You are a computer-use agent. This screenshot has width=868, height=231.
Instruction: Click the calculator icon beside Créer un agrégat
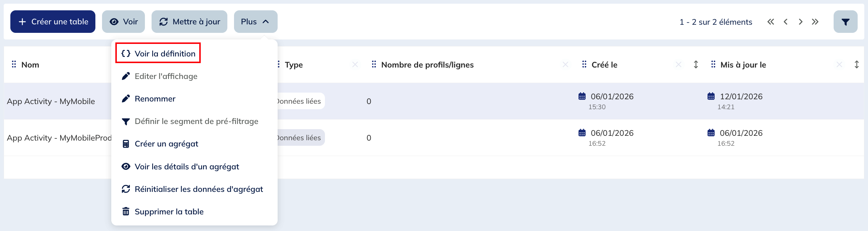click(x=126, y=144)
